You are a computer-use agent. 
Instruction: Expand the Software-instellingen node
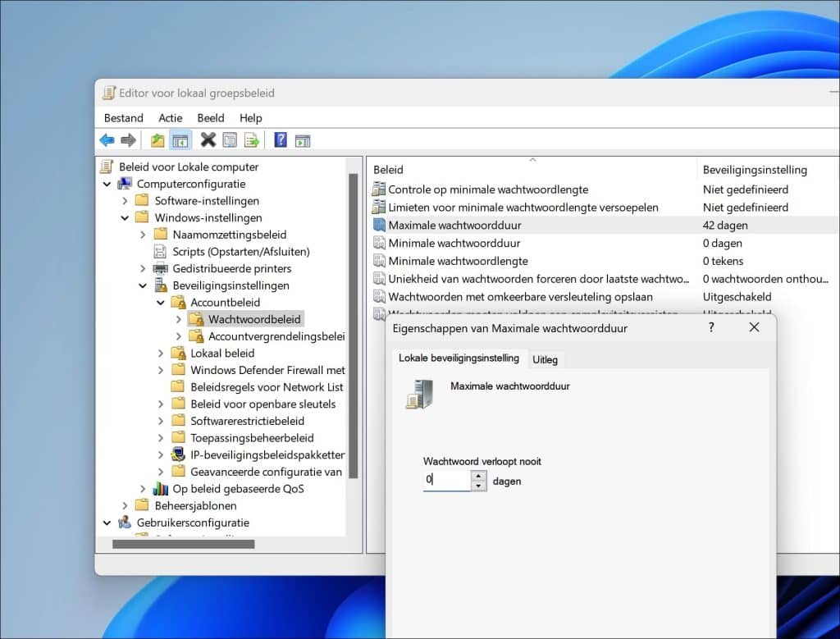pos(125,201)
